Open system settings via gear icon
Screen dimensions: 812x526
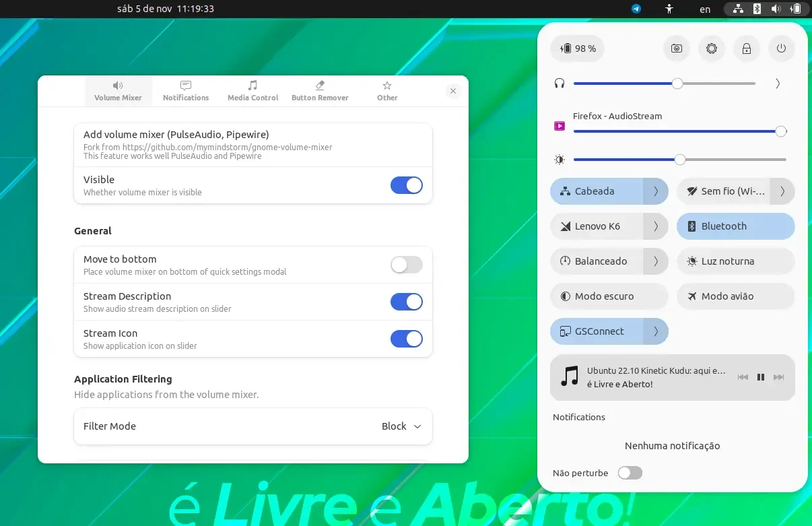712,48
